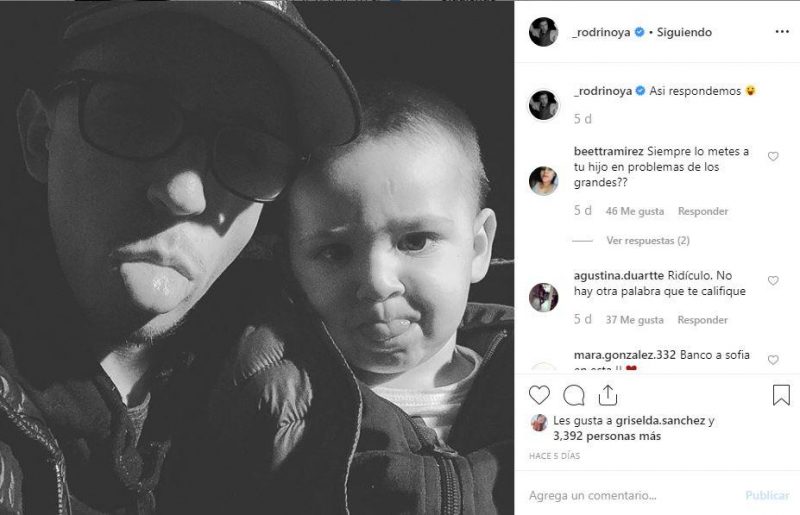Click the "Agrega un comentario" input field
The height and width of the screenshot is (515, 800).
pyautogui.click(x=630, y=495)
